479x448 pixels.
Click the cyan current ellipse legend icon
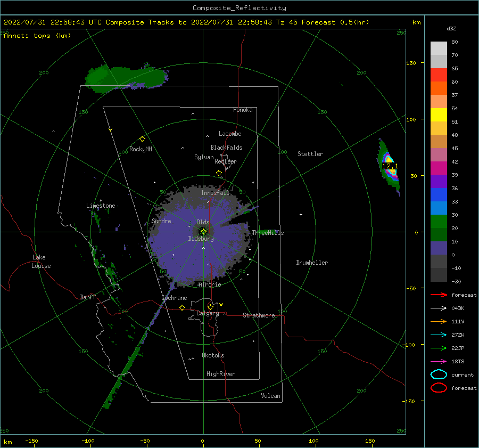click(x=439, y=374)
